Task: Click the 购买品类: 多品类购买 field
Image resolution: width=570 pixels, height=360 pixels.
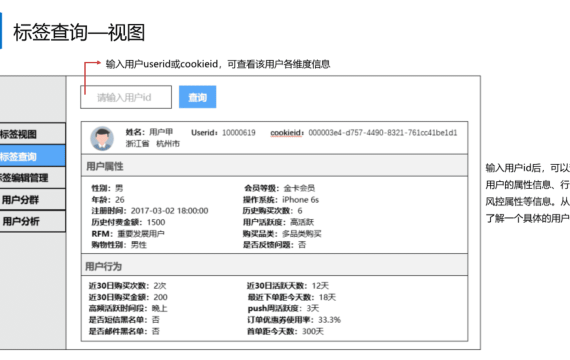Action: pos(282,233)
